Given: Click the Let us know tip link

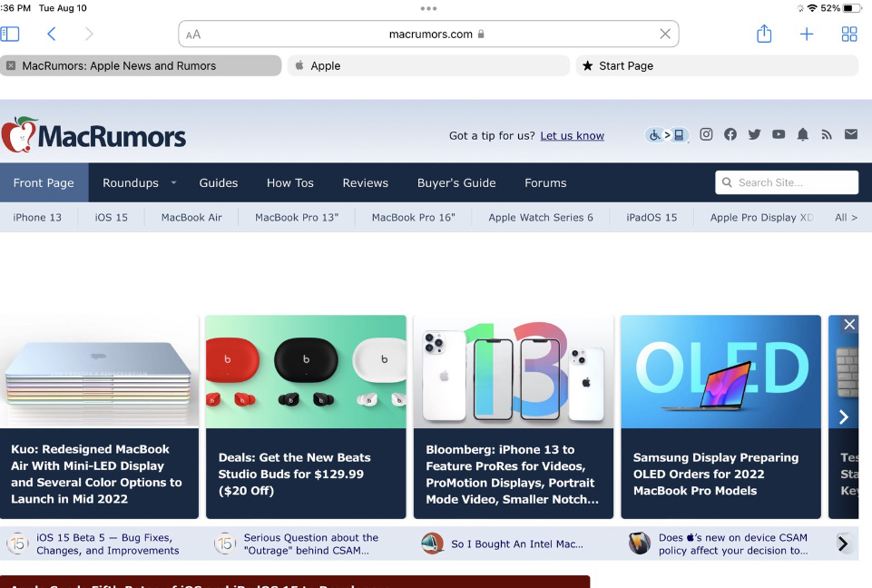Looking at the screenshot, I should (x=573, y=136).
